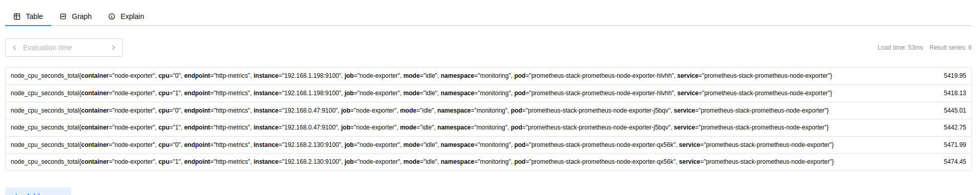Click the result value 5442.75

coord(955,127)
